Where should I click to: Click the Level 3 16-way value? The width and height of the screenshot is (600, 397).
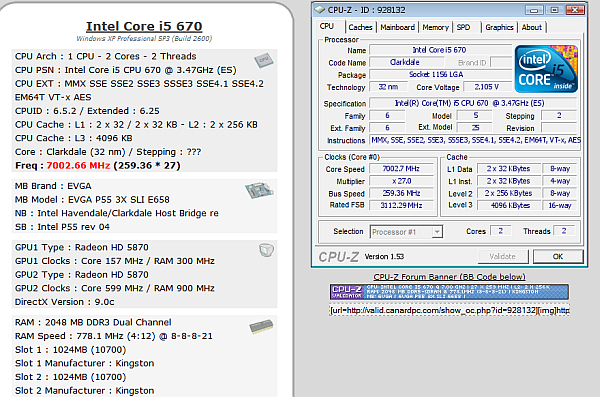(x=560, y=205)
